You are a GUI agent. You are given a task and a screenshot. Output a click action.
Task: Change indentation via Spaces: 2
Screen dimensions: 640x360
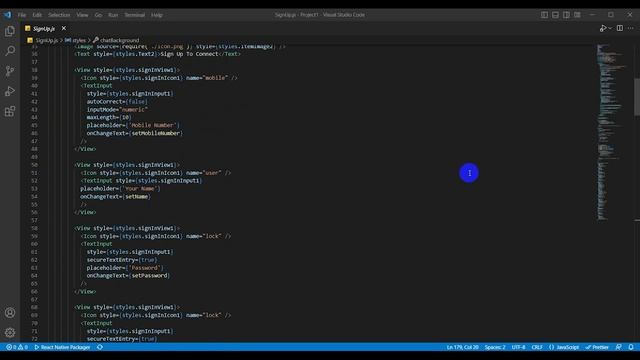(495, 347)
